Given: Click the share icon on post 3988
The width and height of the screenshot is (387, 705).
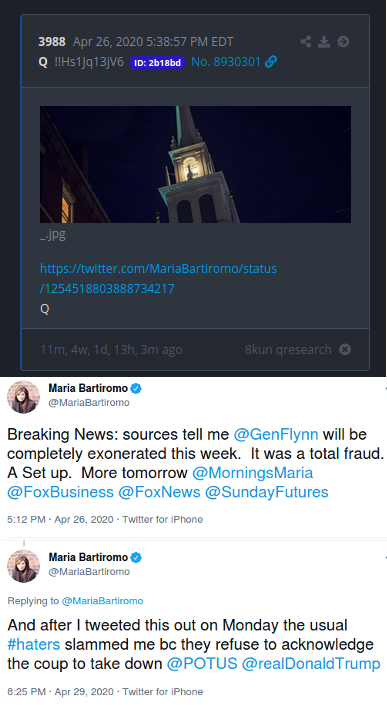Looking at the screenshot, I should tap(306, 42).
